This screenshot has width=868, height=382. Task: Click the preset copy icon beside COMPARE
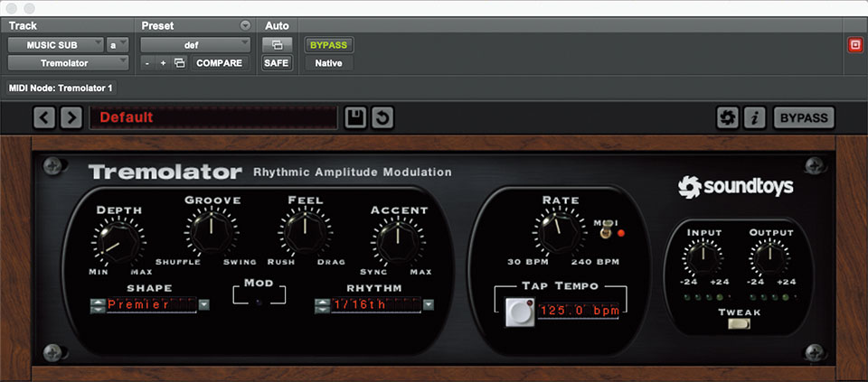coord(179,63)
